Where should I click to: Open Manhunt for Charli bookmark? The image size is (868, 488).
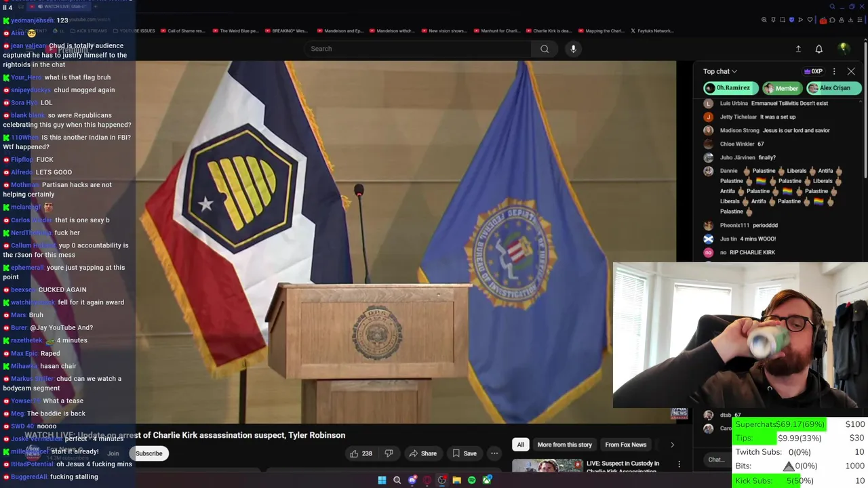click(x=496, y=30)
